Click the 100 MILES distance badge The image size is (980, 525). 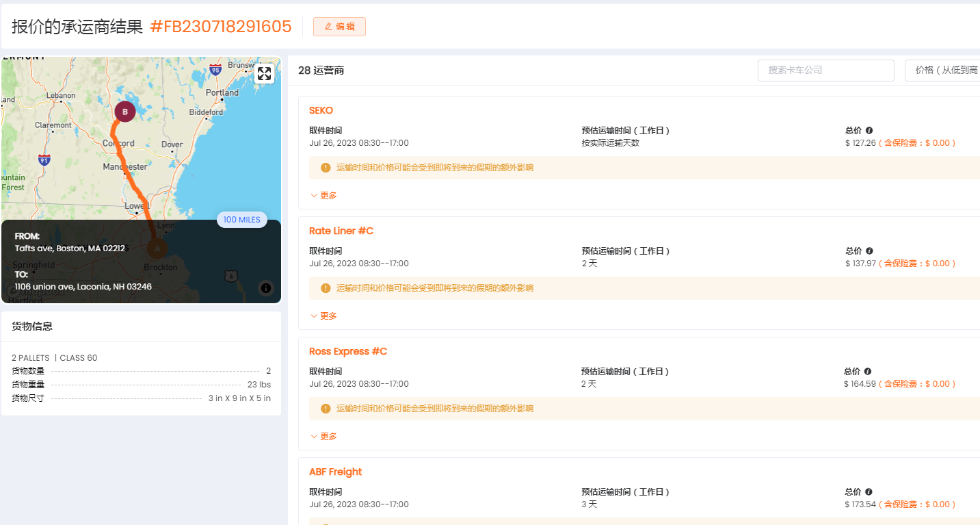click(x=242, y=220)
